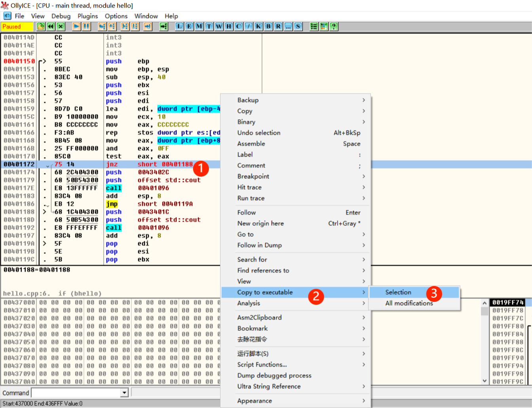Click Assemble in the context menu
532x408 pixels.
251,144
